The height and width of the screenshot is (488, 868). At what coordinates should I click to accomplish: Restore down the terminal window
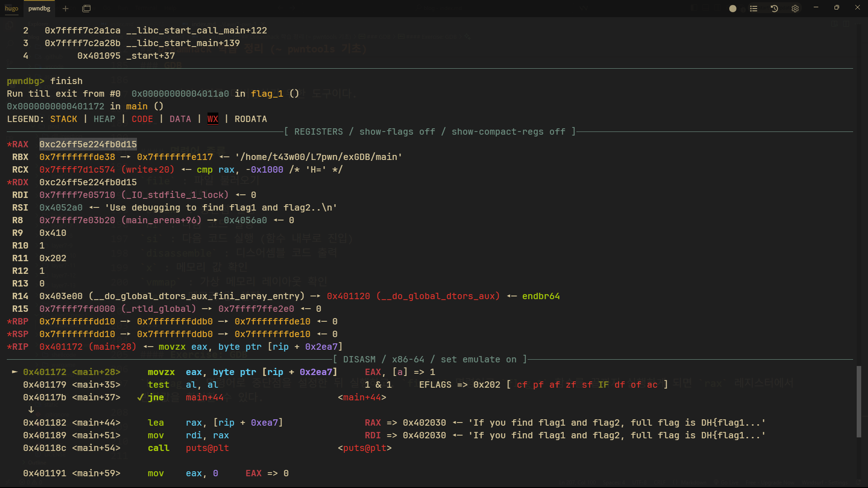[x=837, y=7]
